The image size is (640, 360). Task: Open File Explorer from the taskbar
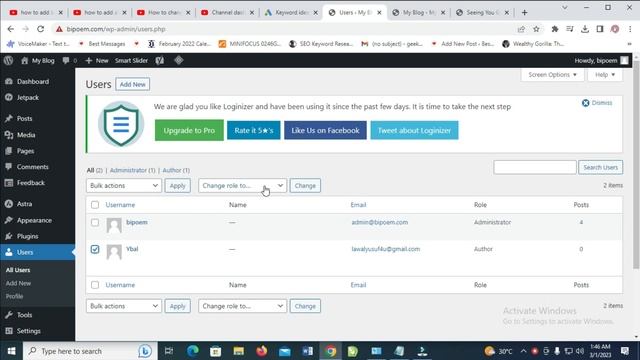click(239, 351)
